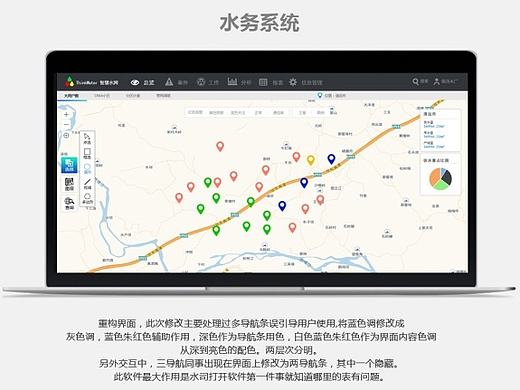
Task: Choose the diagonal line-select tool
Action: [87, 184]
